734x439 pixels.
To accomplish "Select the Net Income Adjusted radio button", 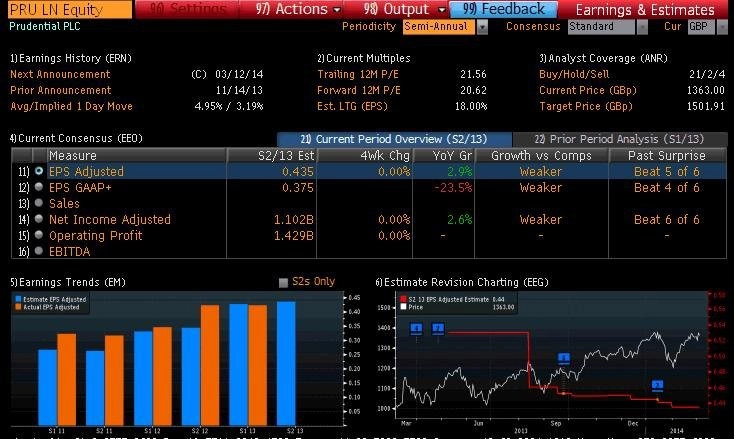I will click(x=39, y=219).
